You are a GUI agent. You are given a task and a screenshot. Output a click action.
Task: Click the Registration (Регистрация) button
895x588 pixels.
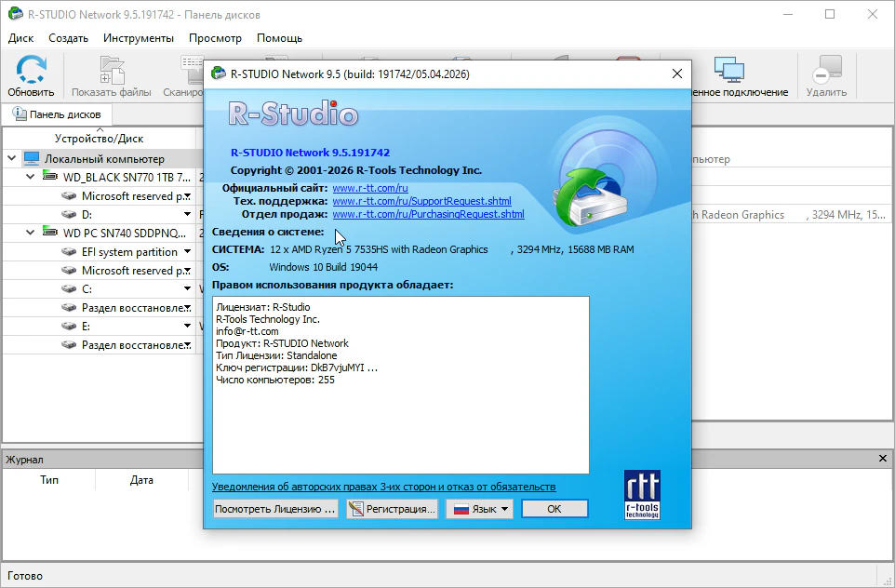(392, 509)
